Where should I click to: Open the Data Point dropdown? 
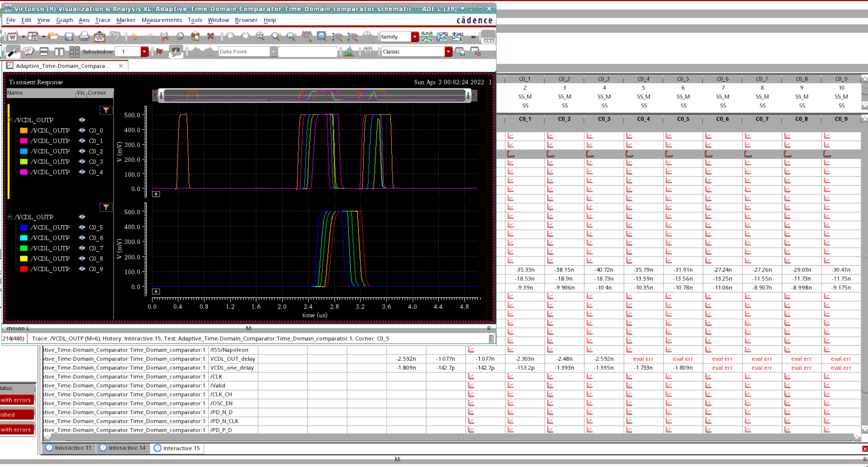pyautogui.click(x=273, y=52)
